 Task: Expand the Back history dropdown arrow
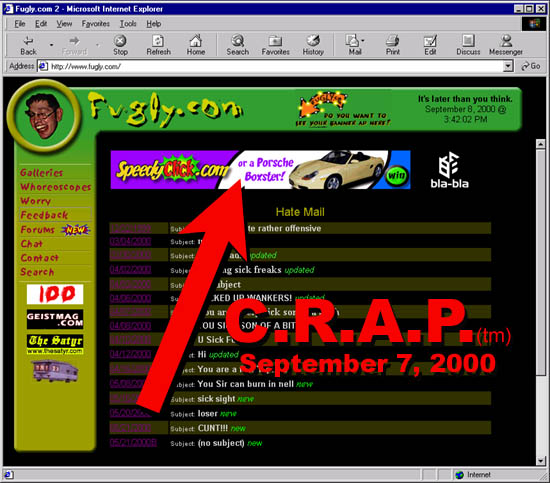[x=52, y=45]
